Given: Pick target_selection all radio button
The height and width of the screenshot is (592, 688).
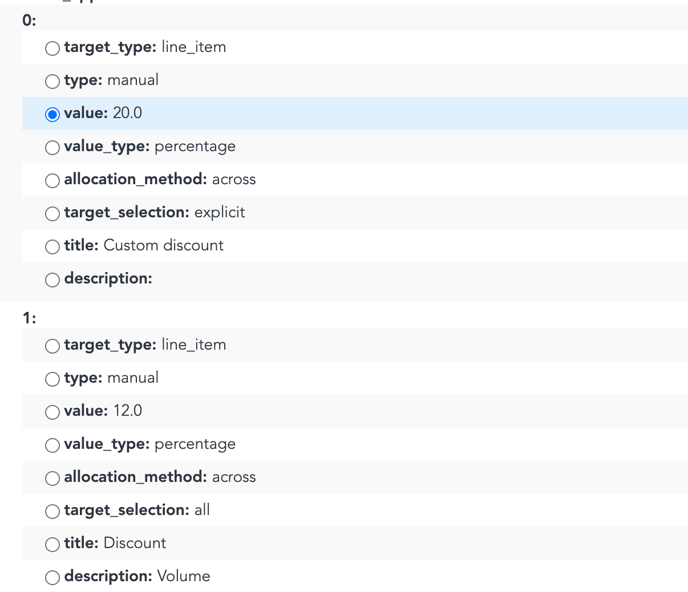Looking at the screenshot, I should (52, 511).
